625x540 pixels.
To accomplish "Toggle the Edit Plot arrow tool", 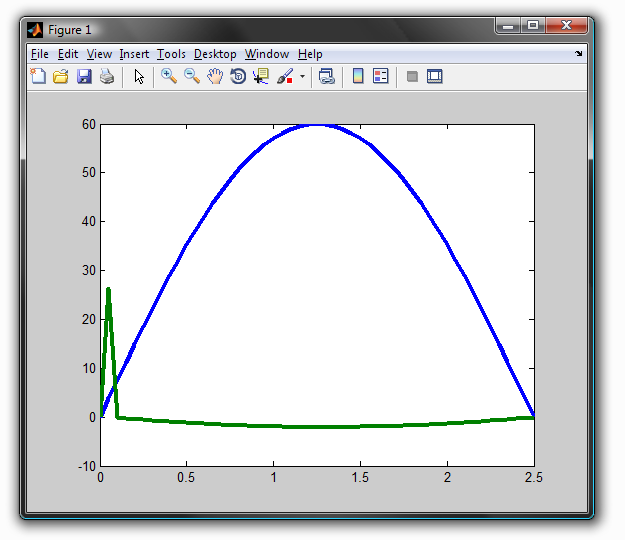I will (x=139, y=76).
